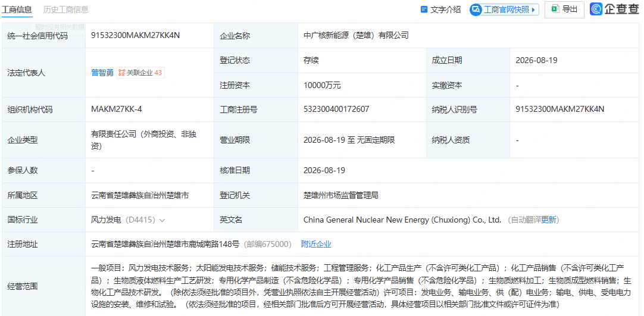This screenshot has height=316, width=644.
Task: Select company name 中广核新能源（楚雄）有限公司
Action: [x=356, y=35]
